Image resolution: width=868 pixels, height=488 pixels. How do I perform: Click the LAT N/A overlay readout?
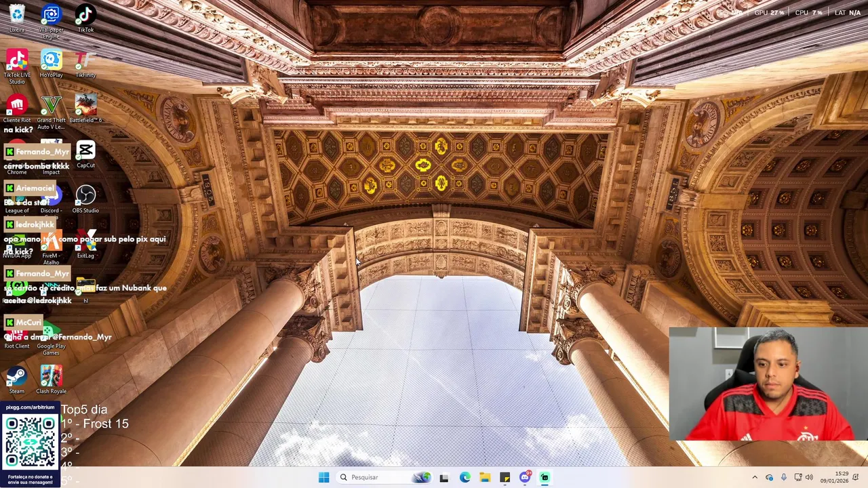coord(847,12)
